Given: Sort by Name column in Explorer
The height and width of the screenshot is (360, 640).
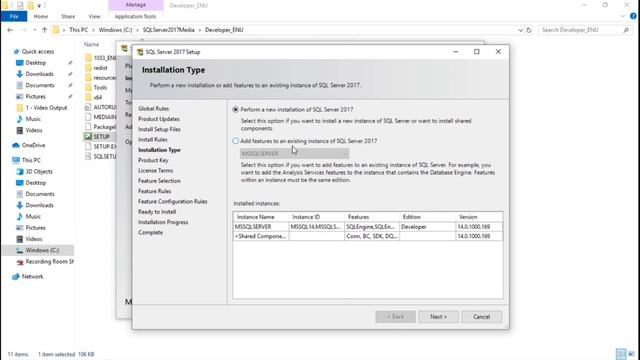Looking at the screenshot, I should [91, 44].
